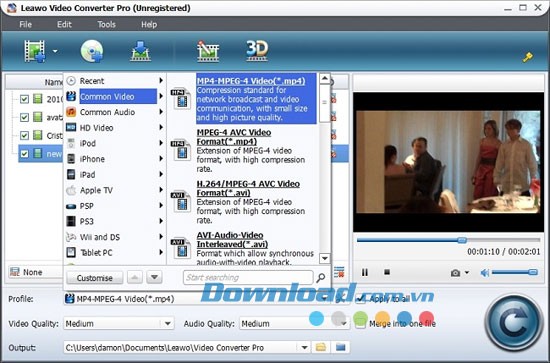Click the browse output folder icon
Viewport: 550px width, 363px height.
point(320,348)
